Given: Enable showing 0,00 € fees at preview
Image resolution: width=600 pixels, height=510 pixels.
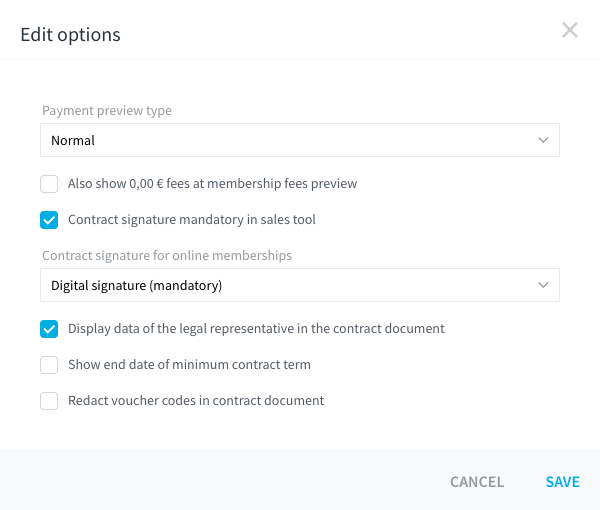Looking at the screenshot, I should pyautogui.click(x=49, y=184).
